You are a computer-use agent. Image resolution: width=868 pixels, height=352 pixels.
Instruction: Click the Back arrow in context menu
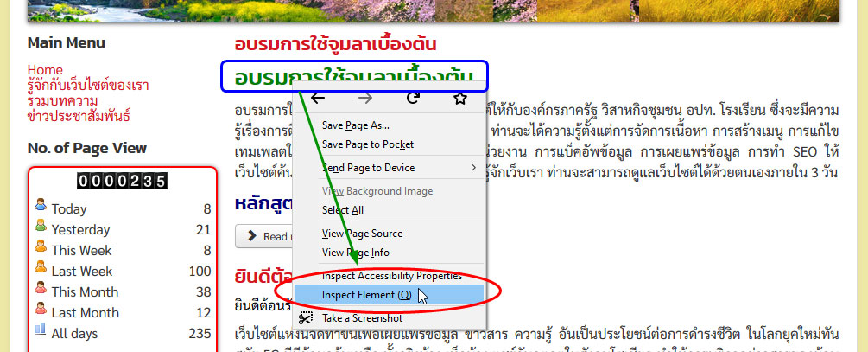pyautogui.click(x=318, y=99)
